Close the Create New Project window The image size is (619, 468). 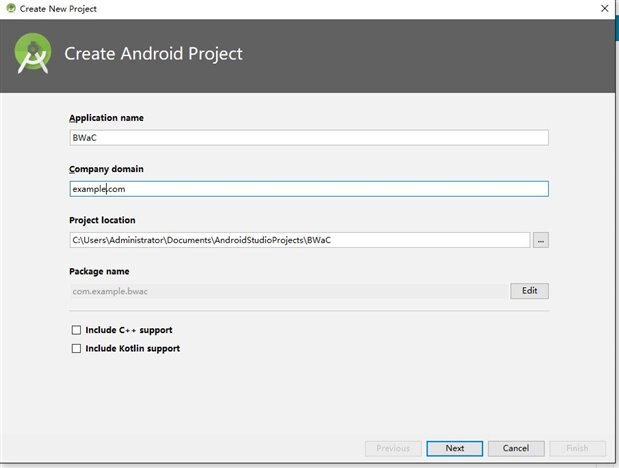coord(605,8)
